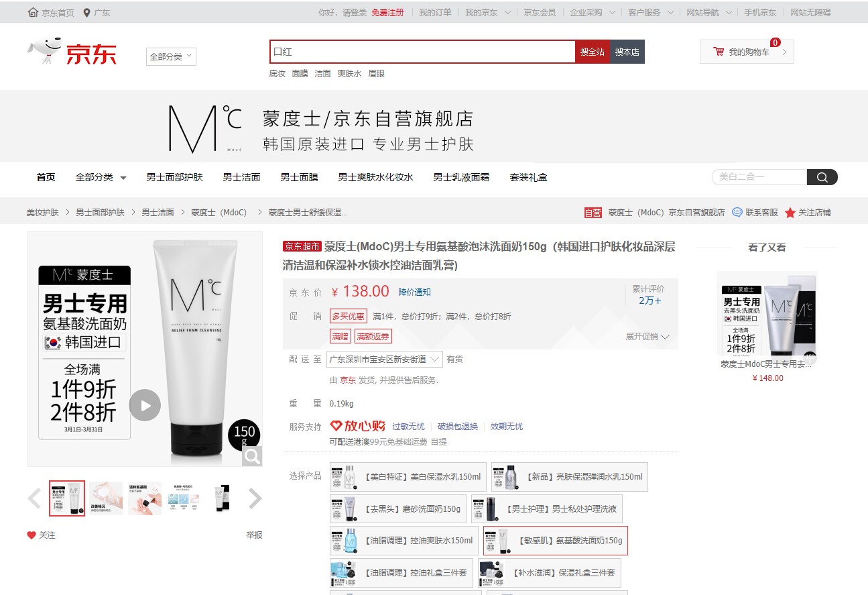Open 男士爽肤水化妆水 nav item
This screenshot has height=595, width=868.
point(376,178)
